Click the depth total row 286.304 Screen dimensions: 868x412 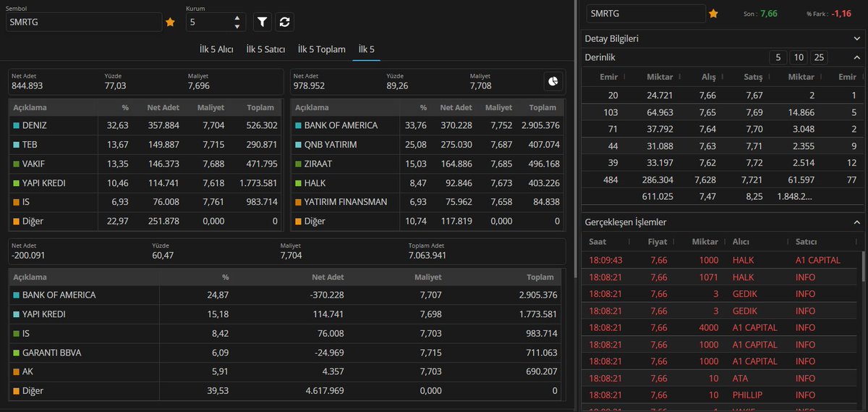pyautogui.click(x=723, y=180)
